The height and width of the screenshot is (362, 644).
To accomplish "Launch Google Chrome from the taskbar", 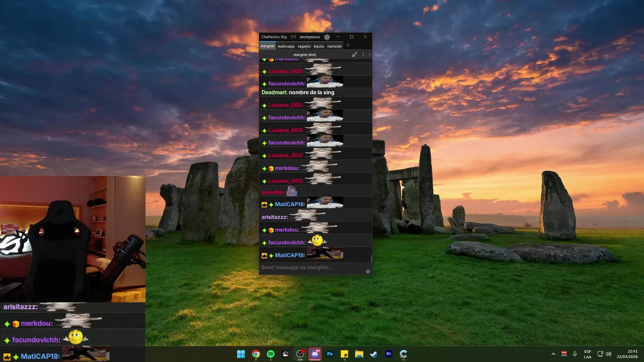I will pyautogui.click(x=256, y=354).
